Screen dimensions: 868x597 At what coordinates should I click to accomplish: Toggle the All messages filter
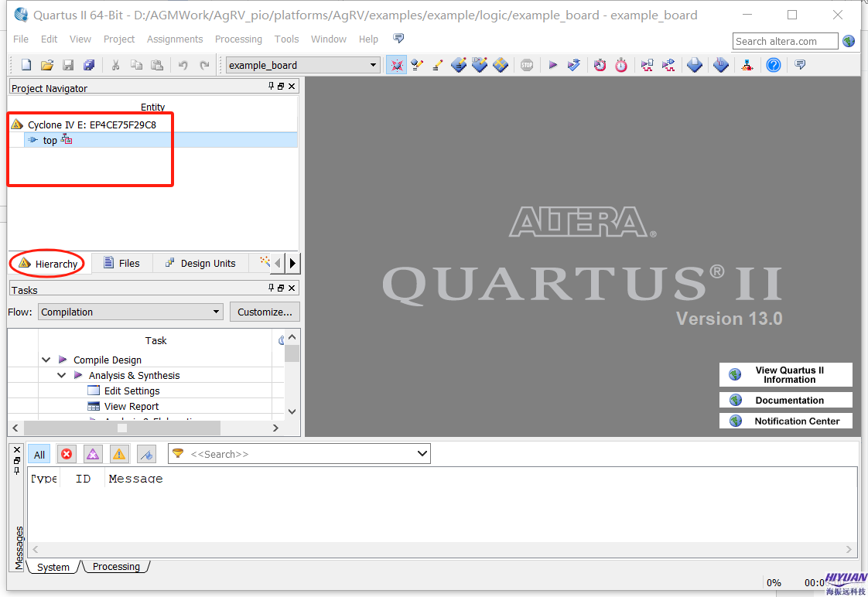pos(39,454)
